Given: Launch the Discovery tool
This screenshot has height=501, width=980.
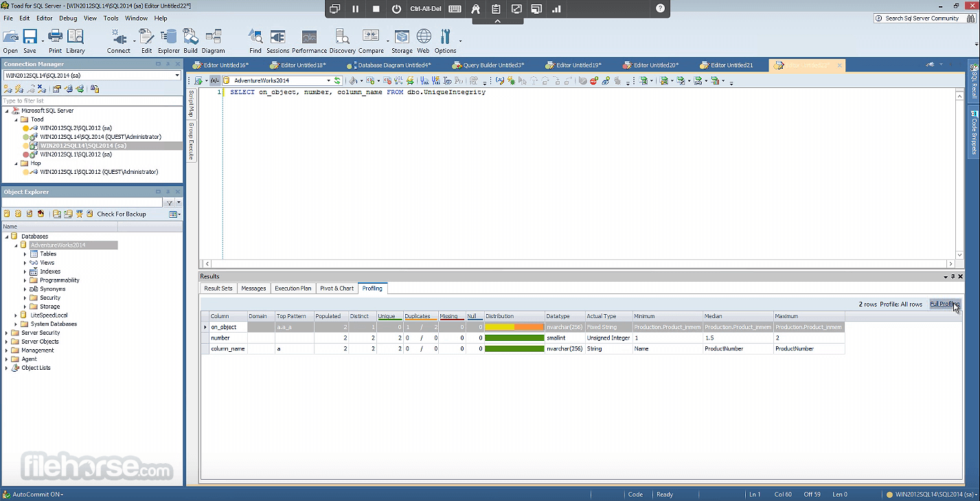Looking at the screenshot, I should [x=343, y=41].
